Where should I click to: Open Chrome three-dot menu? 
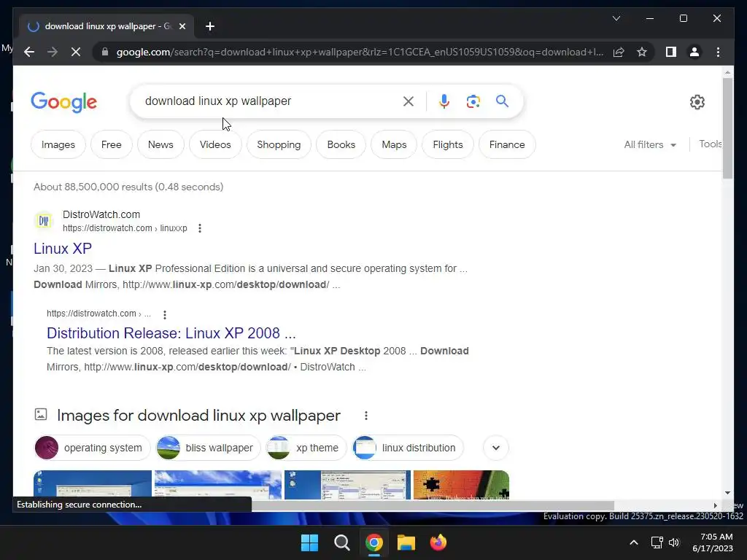tap(718, 52)
